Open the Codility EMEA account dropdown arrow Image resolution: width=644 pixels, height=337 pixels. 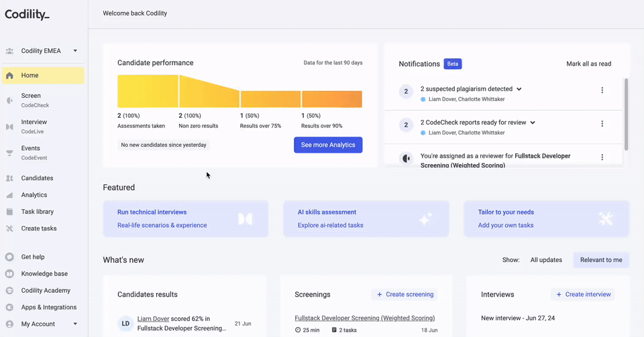[75, 51]
